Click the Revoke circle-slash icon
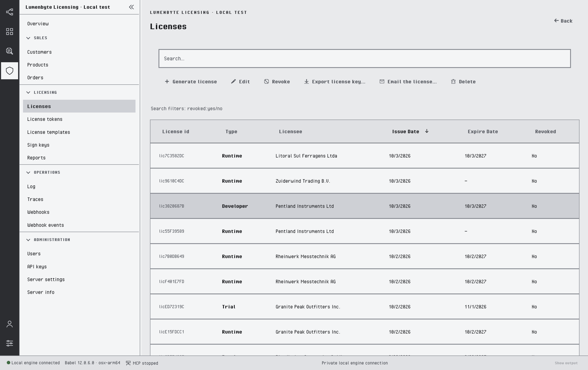Screen dimensions: 588x370 [266, 82]
